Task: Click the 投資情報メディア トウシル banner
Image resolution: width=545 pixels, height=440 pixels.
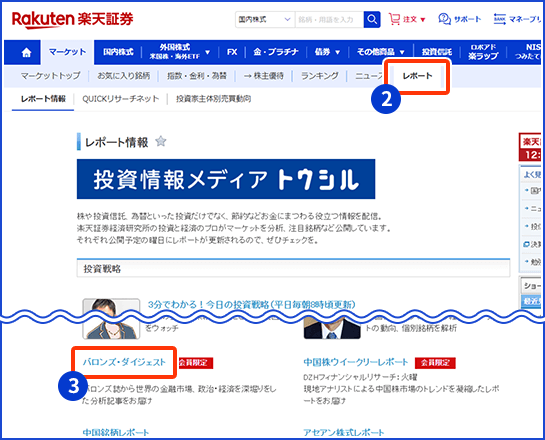Action: click(x=226, y=179)
